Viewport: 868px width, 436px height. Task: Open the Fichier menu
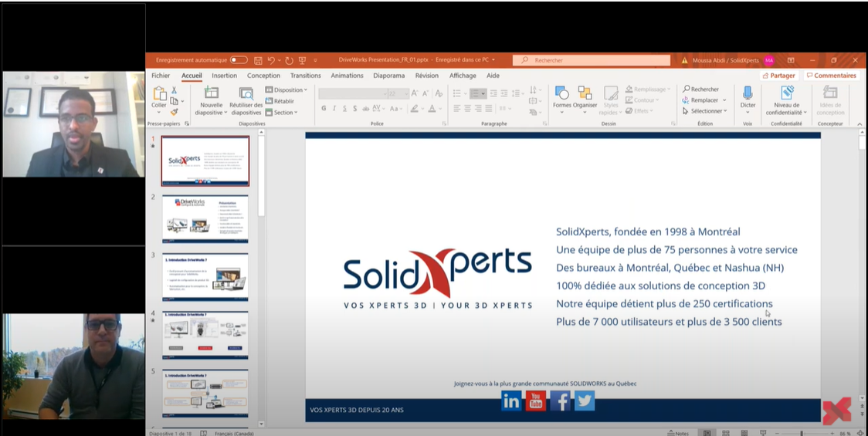161,76
